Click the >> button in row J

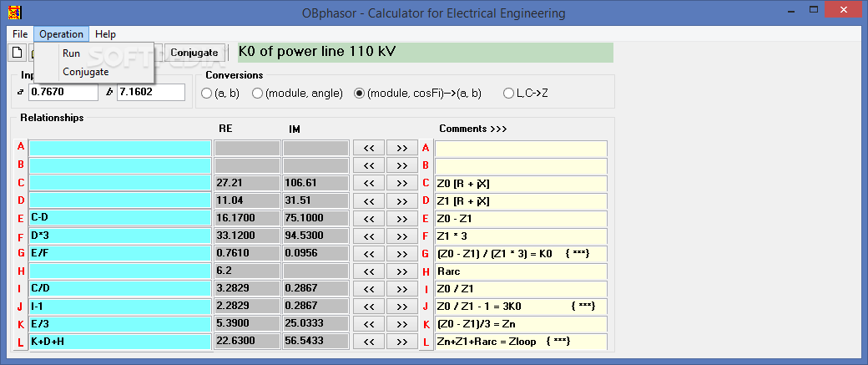click(x=402, y=307)
